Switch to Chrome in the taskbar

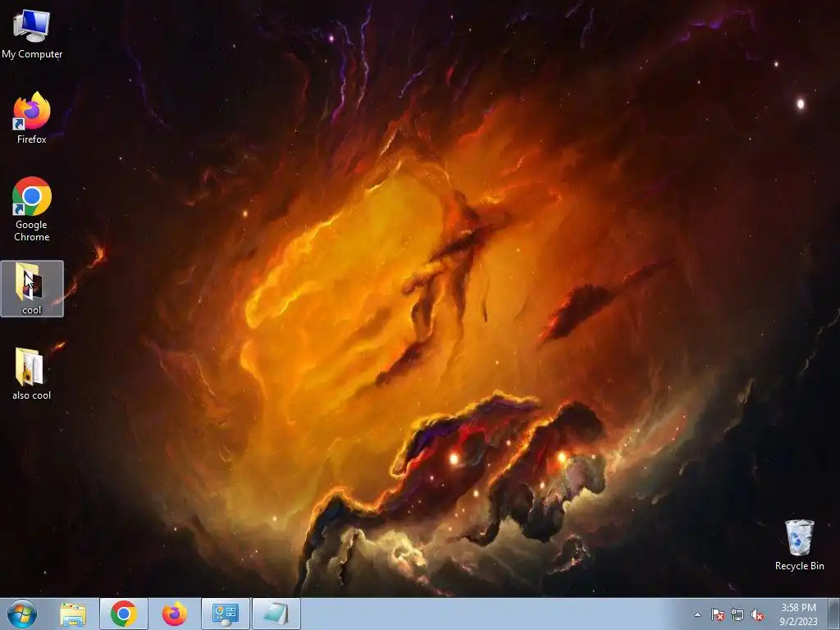[x=124, y=614]
